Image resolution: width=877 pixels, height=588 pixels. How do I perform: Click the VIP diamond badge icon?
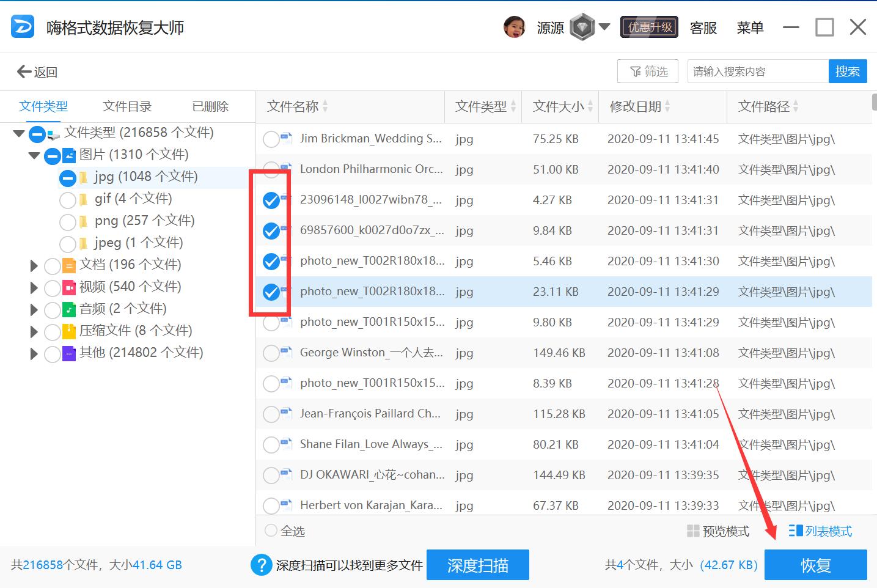pos(582,28)
